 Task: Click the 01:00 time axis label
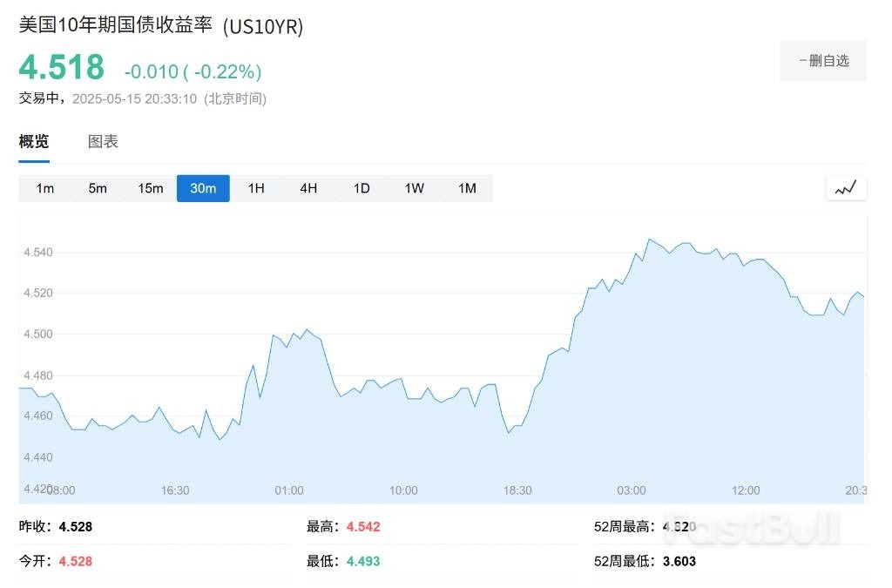click(289, 490)
